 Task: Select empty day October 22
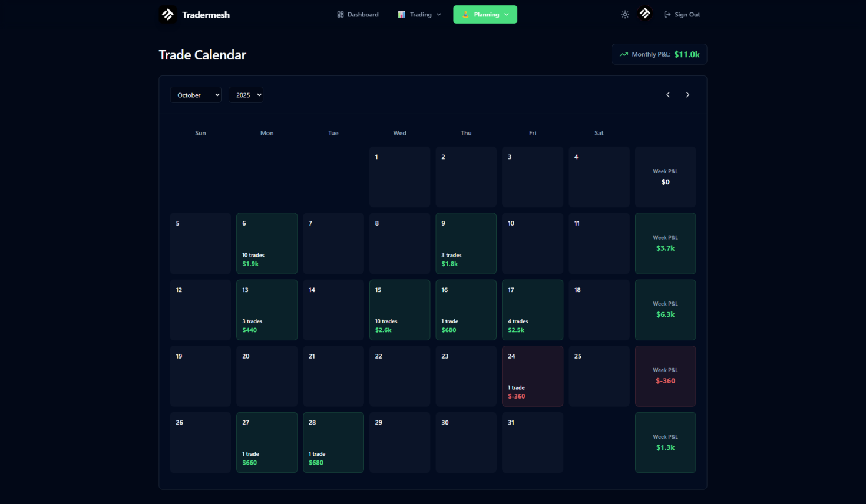pyautogui.click(x=399, y=376)
